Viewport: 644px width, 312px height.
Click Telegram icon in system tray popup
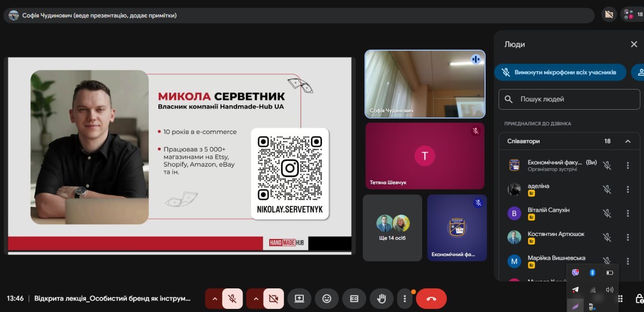(576, 290)
